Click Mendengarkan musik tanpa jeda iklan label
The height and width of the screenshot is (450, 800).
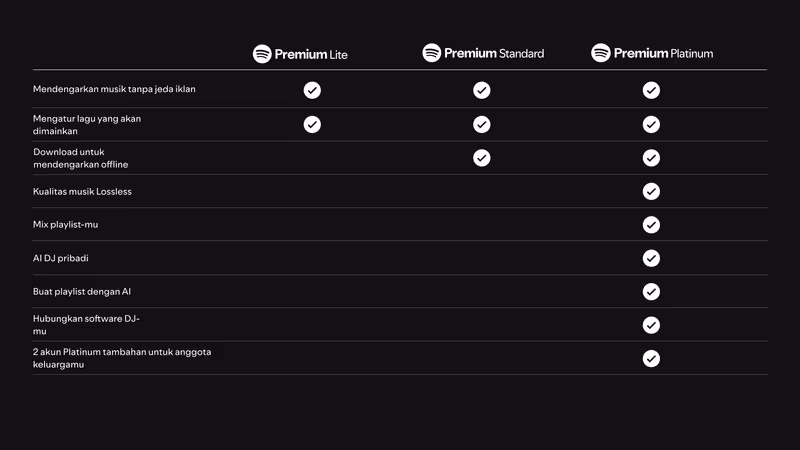tap(114, 90)
